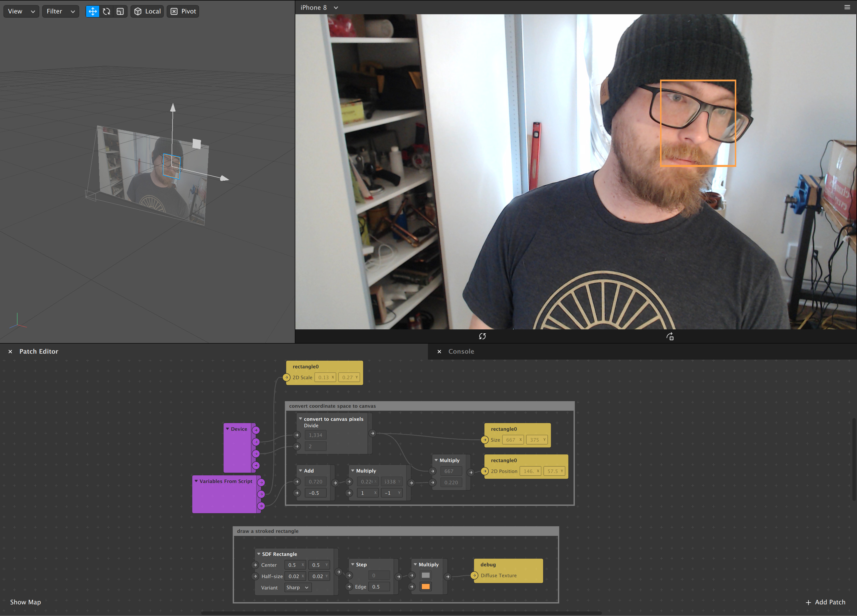Open the Variant Sharp dropdown
857x616 pixels.
point(298,588)
